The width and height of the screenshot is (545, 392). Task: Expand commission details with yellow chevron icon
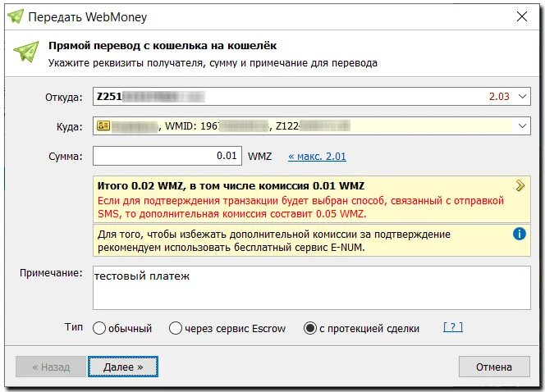coord(520,186)
